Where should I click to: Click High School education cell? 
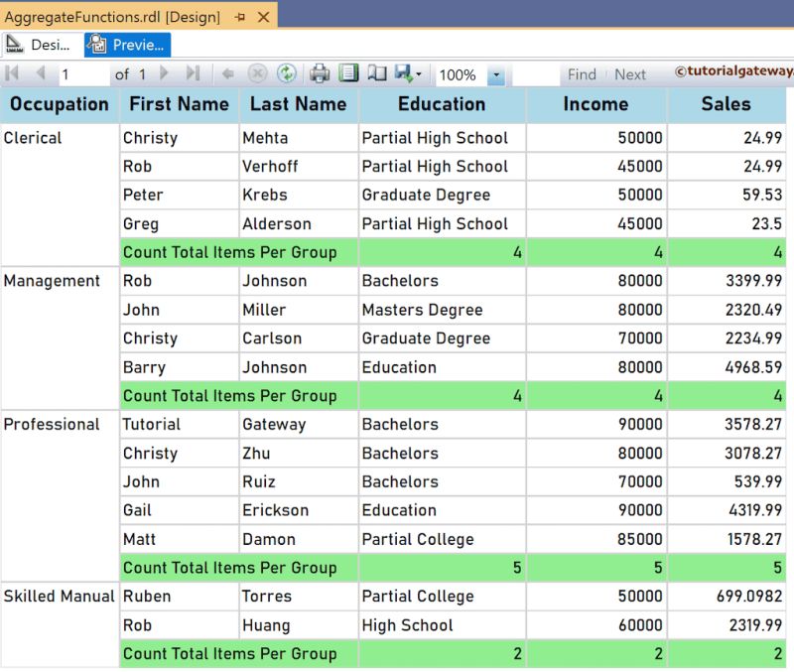pos(442,625)
